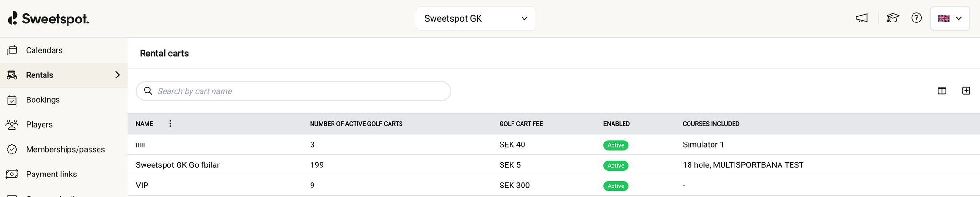Expand the Rentals submenu chevron
This screenshot has height=197, width=980.
pyautogui.click(x=117, y=75)
